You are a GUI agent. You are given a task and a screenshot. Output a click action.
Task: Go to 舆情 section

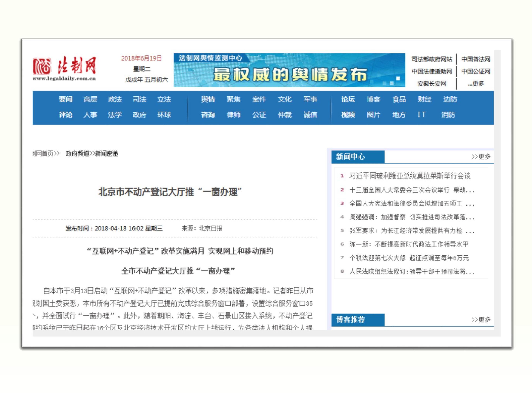[x=208, y=99]
